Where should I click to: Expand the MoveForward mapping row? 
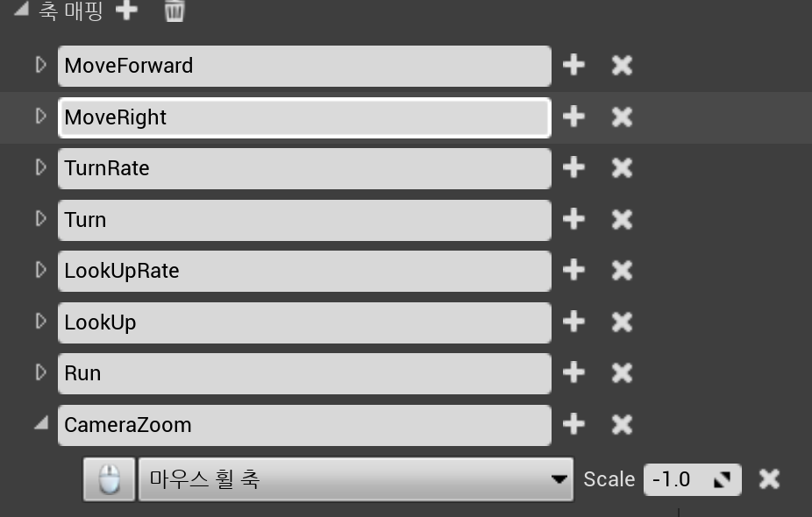[x=42, y=65]
